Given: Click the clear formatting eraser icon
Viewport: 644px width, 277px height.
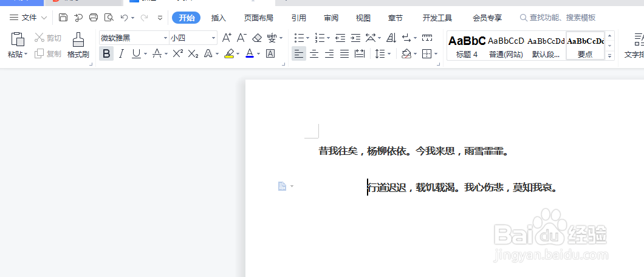Looking at the screenshot, I should 257,38.
